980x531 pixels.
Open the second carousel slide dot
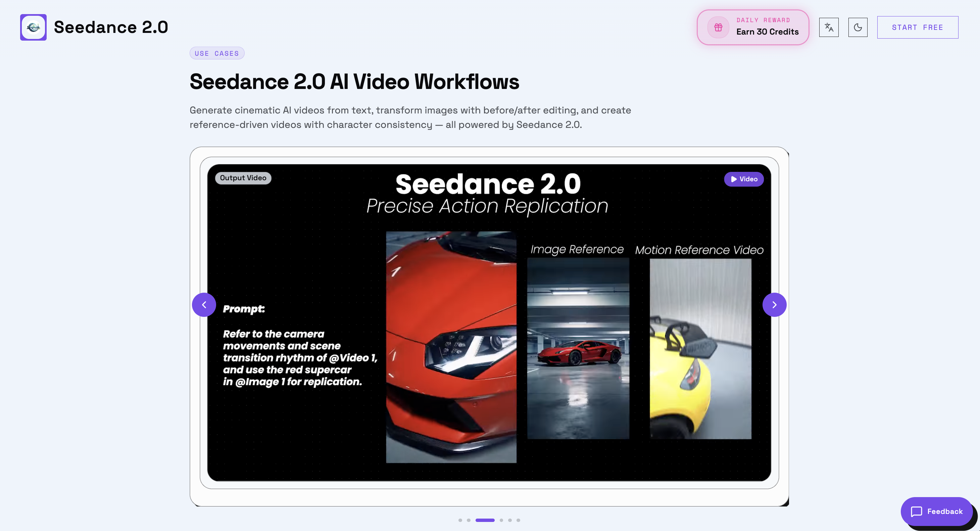pyautogui.click(x=469, y=520)
